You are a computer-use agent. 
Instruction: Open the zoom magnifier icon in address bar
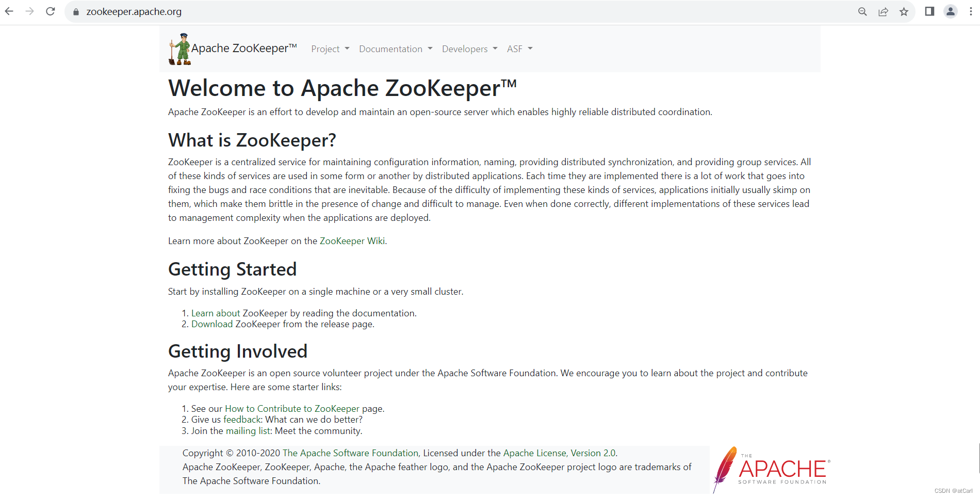862,12
